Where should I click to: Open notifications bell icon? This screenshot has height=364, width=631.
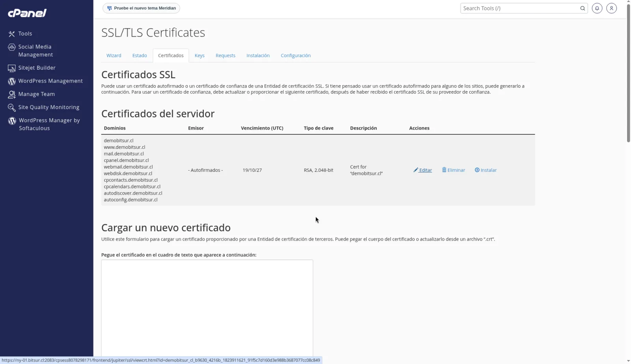pyautogui.click(x=597, y=8)
